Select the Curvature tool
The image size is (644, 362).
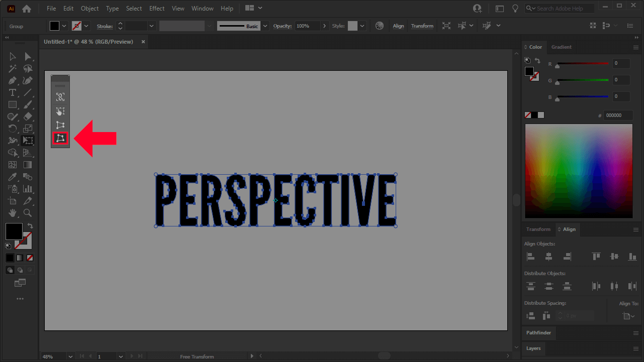[28, 80]
